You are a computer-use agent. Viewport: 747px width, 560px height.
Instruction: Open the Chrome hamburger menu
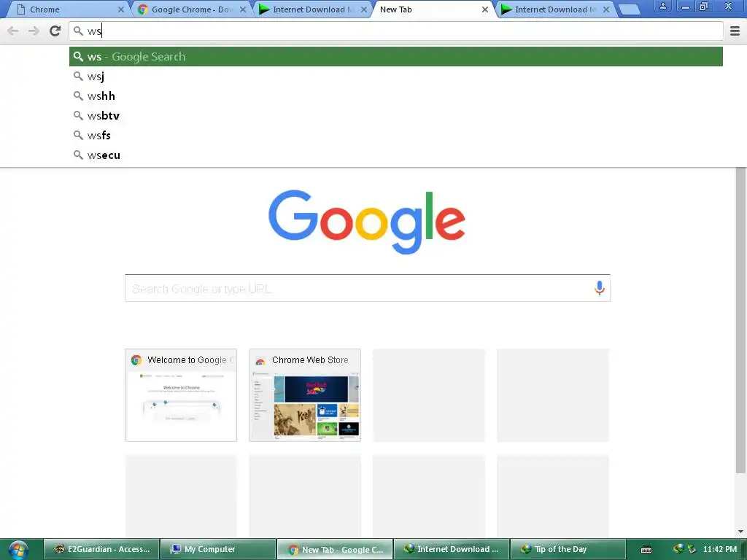point(735,31)
